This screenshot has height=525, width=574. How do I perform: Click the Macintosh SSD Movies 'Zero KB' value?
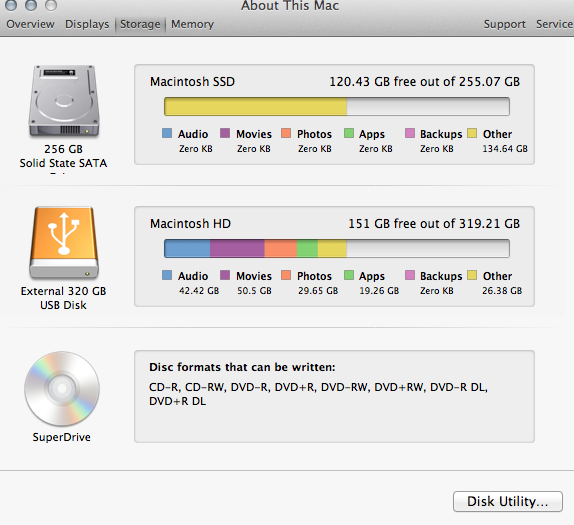click(x=254, y=149)
